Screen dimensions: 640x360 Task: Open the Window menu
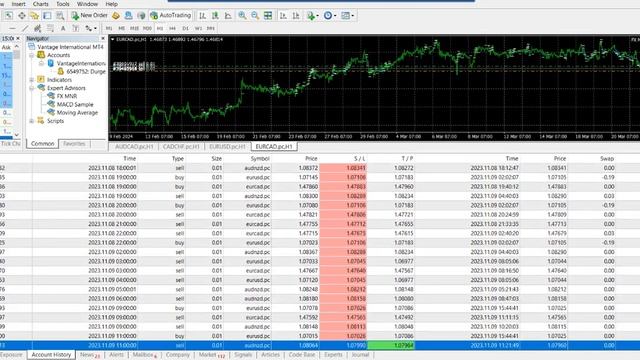click(x=87, y=4)
